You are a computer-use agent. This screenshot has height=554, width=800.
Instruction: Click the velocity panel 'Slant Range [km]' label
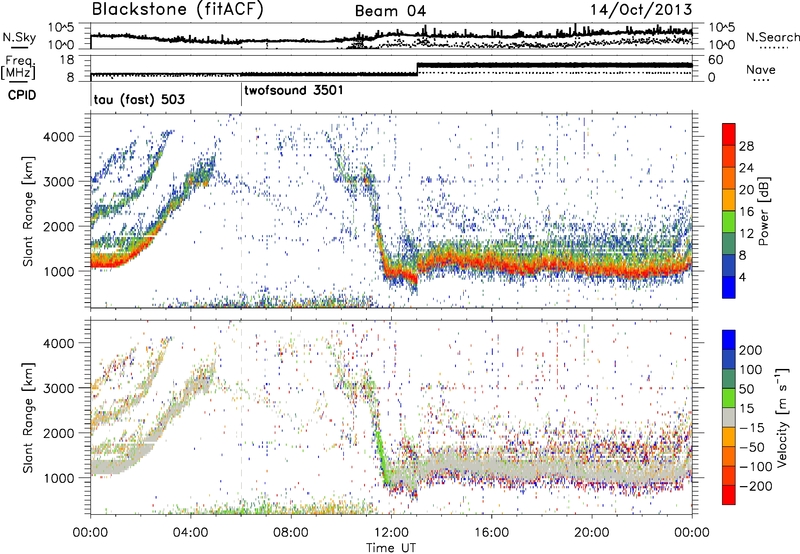pos(28,417)
